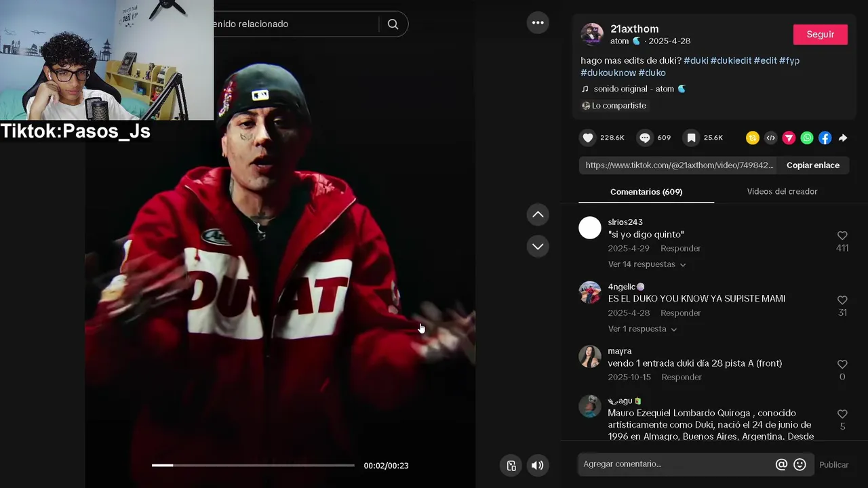This screenshot has height=488, width=868.
Task: Like the 4ngelic comment
Action: pyautogui.click(x=842, y=300)
